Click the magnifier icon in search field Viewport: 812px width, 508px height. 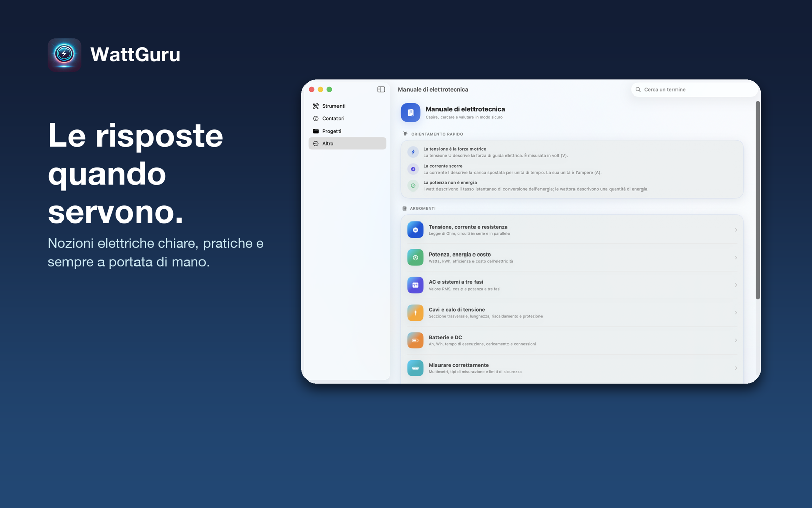638,89
